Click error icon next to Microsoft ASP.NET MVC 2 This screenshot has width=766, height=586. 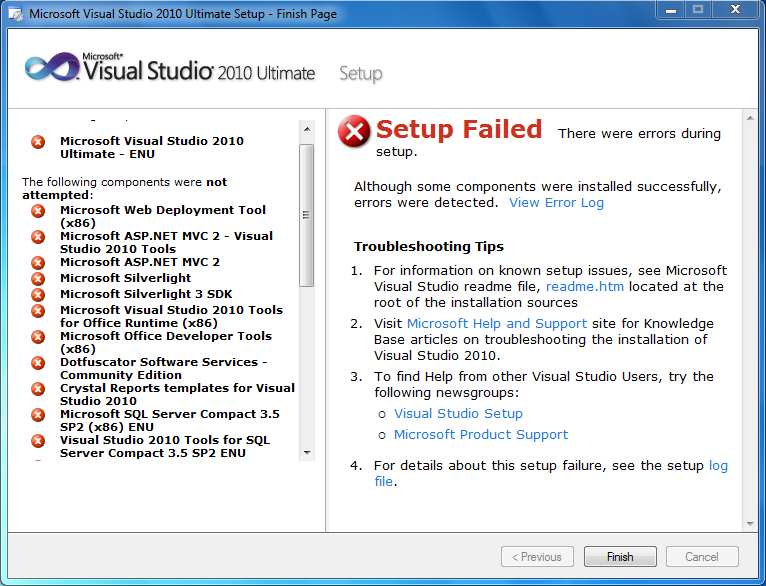coord(38,263)
